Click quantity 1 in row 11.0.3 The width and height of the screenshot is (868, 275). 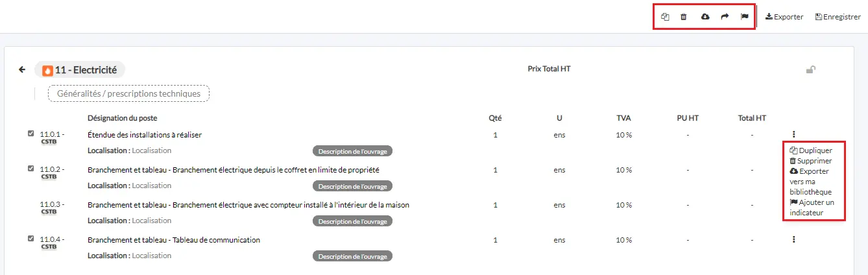tap(496, 205)
